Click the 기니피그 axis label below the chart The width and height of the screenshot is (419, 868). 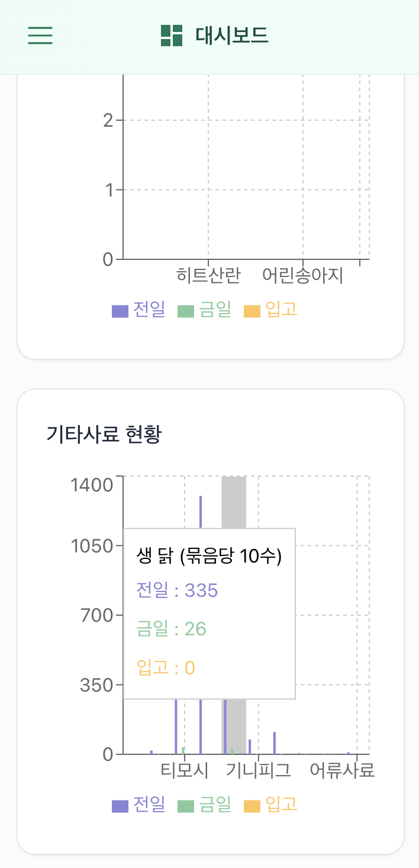[257, 770]
